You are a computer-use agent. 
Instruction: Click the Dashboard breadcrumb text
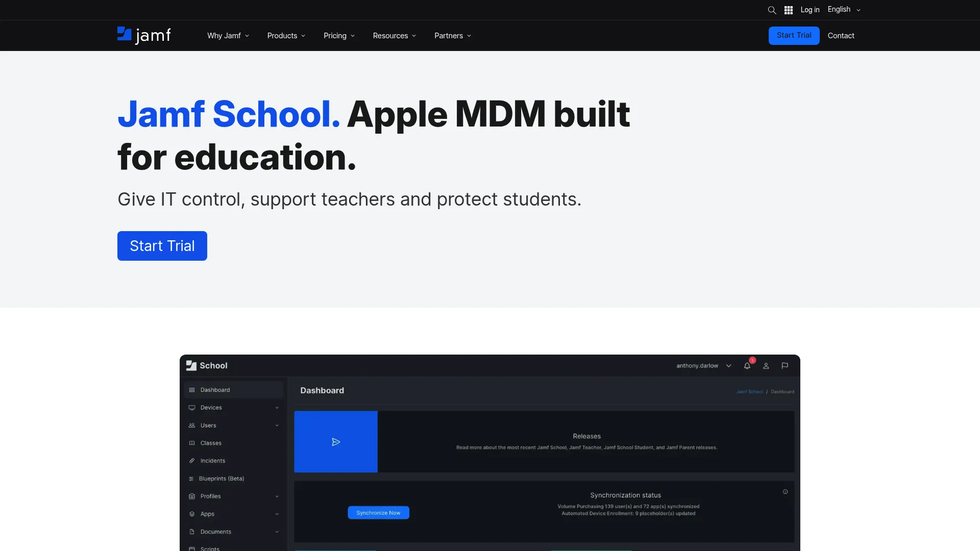click(x=782, y=392)
